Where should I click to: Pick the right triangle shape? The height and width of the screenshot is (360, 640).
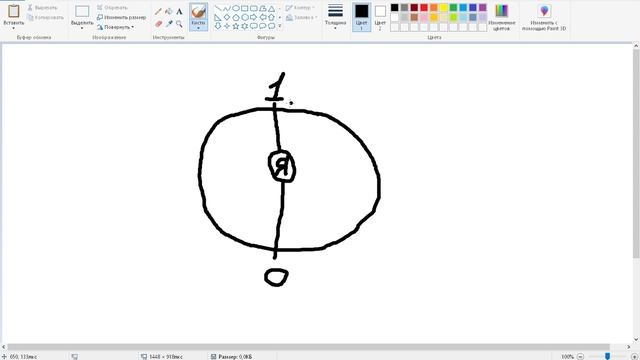click(218, 17)
